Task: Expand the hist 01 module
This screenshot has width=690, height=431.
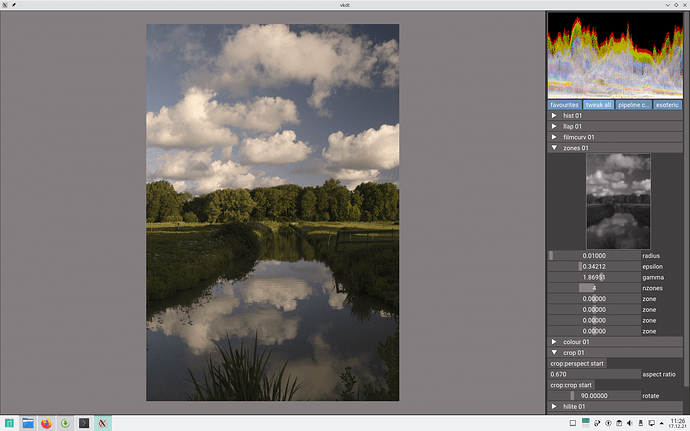Action: click(555, 115)
